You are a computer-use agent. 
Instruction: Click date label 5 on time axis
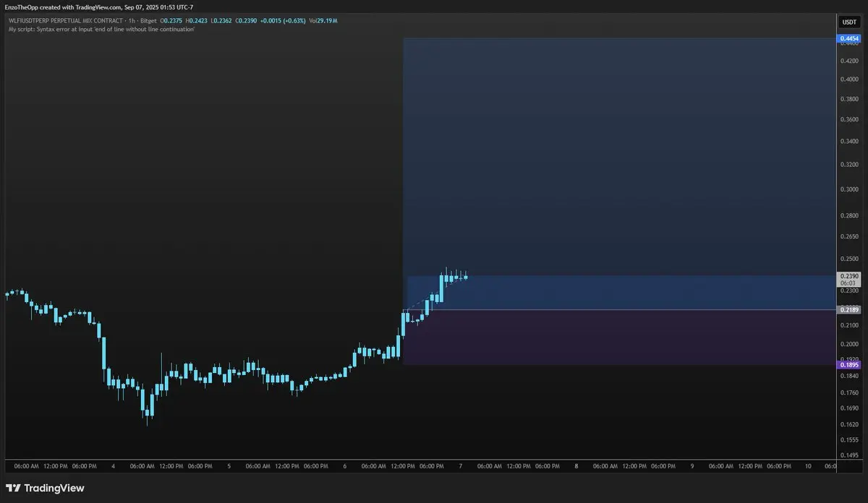[x=229, y=466]
